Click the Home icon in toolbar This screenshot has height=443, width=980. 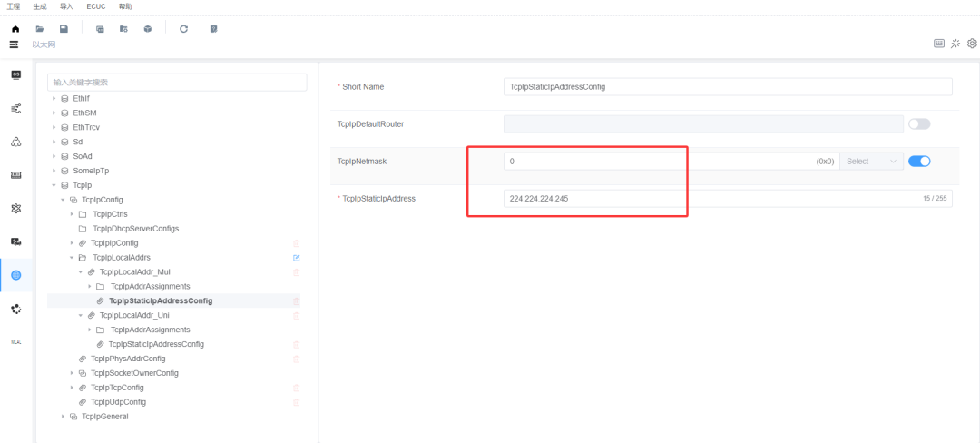[x=15, y=29]
